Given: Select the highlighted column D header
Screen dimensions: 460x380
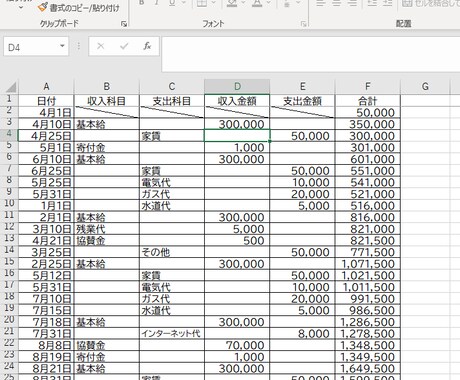Looking at the screenshot, I should pyautogui.click(x=237, y=87).
